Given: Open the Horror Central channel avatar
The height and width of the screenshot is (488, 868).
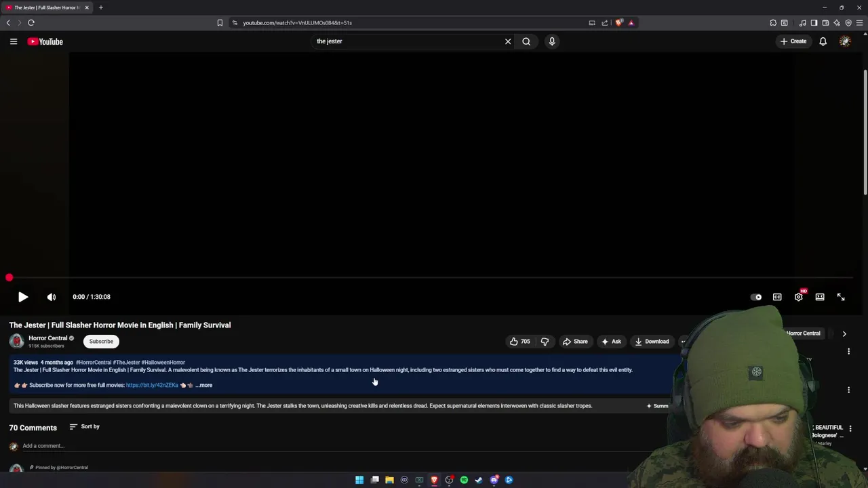Looking at the screenshot, I should tap(16, 342).
